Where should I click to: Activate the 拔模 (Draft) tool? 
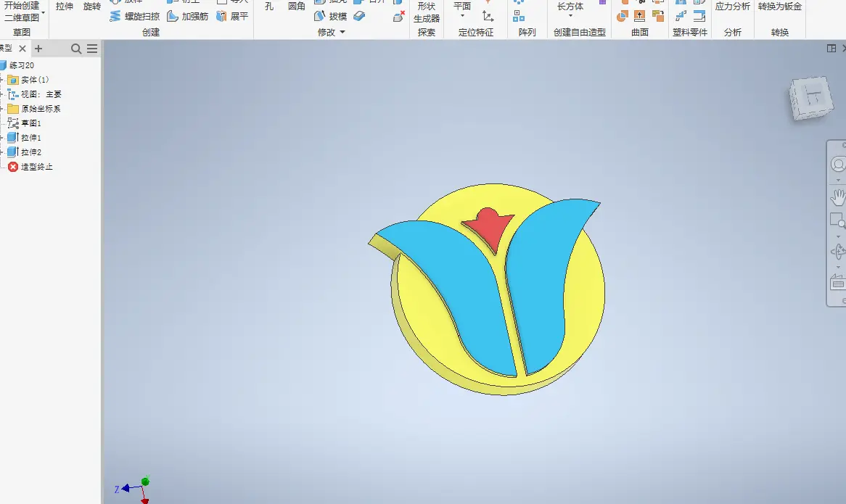[331, 16]
